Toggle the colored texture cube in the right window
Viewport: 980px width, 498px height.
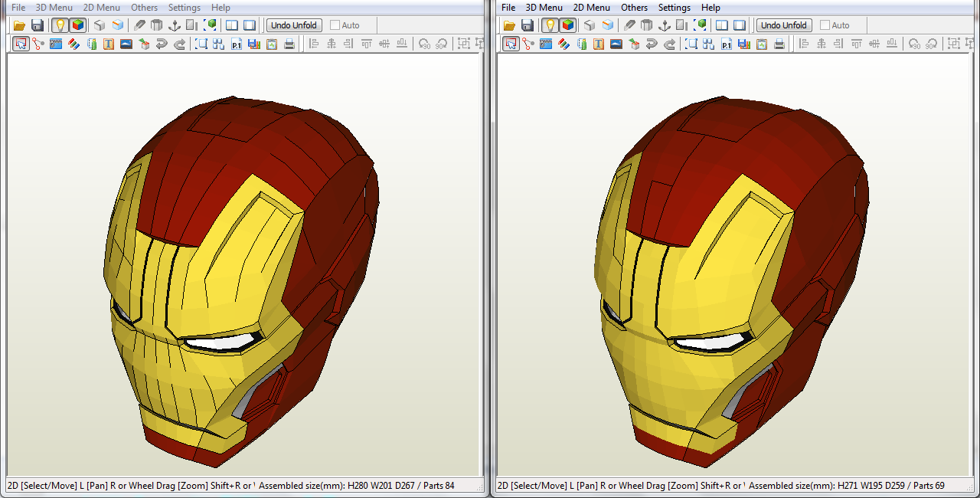[567, 25]
